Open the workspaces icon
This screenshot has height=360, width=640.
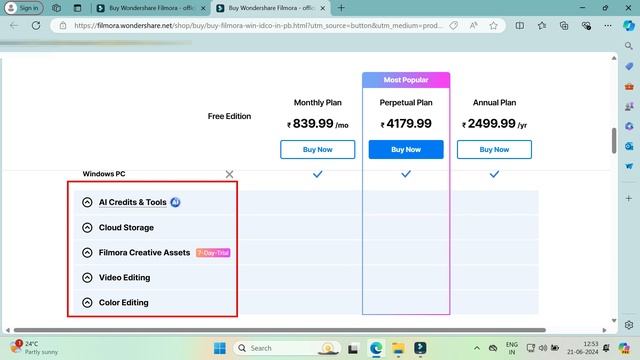click(x=56, y=8)
